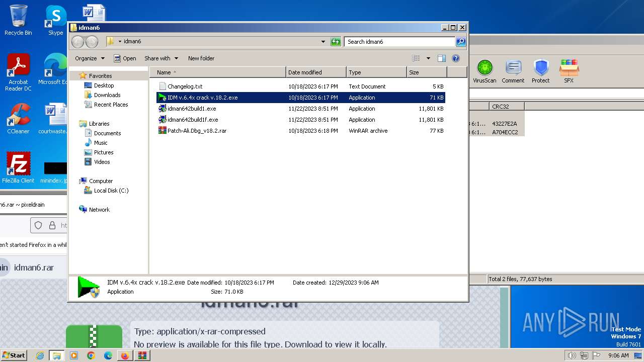Image resolution: width=644 pixels, height=362 pixels.
Task: Click the idman6 breadcrumb in address bar
Action: pos(132,42)
